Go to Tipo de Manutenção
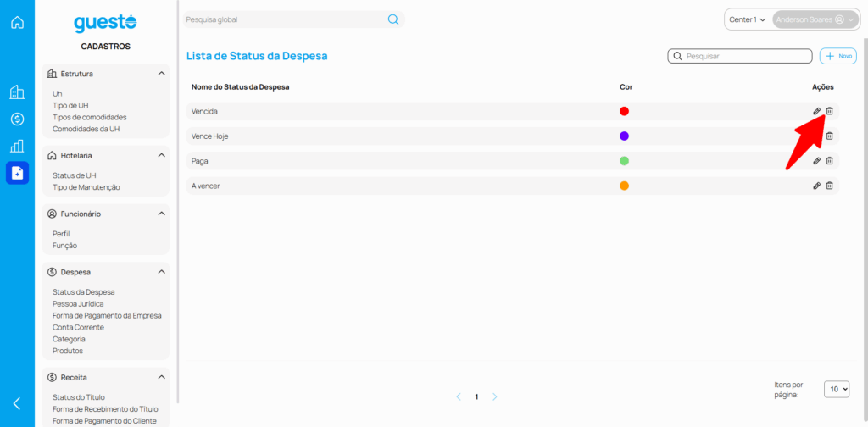The width and height of the screenshot is (868, 427). (x=86, y=187)
